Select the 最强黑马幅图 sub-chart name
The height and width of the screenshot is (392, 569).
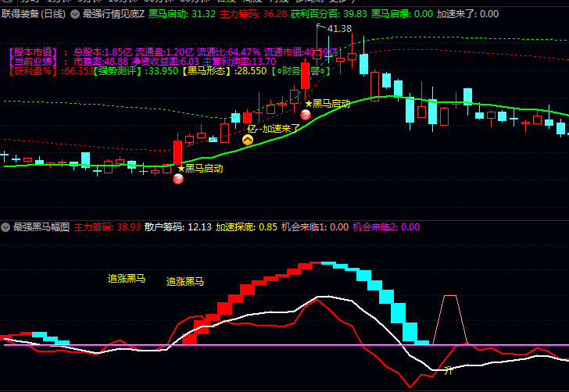(x=41, y=227)
